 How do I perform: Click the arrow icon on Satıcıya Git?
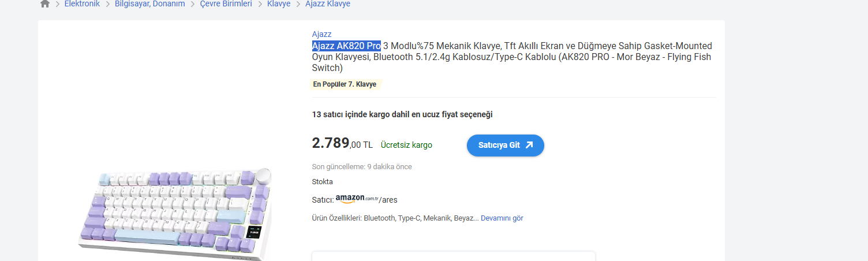tap(529, 146)
